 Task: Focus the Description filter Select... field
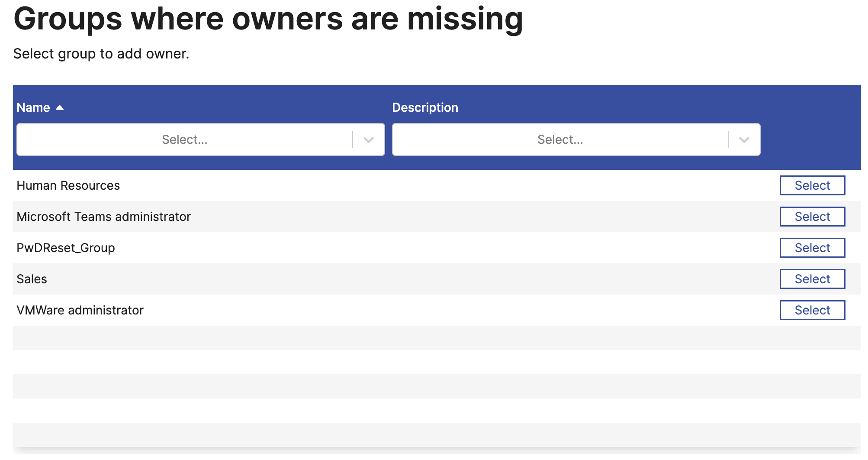coord(560,139)
